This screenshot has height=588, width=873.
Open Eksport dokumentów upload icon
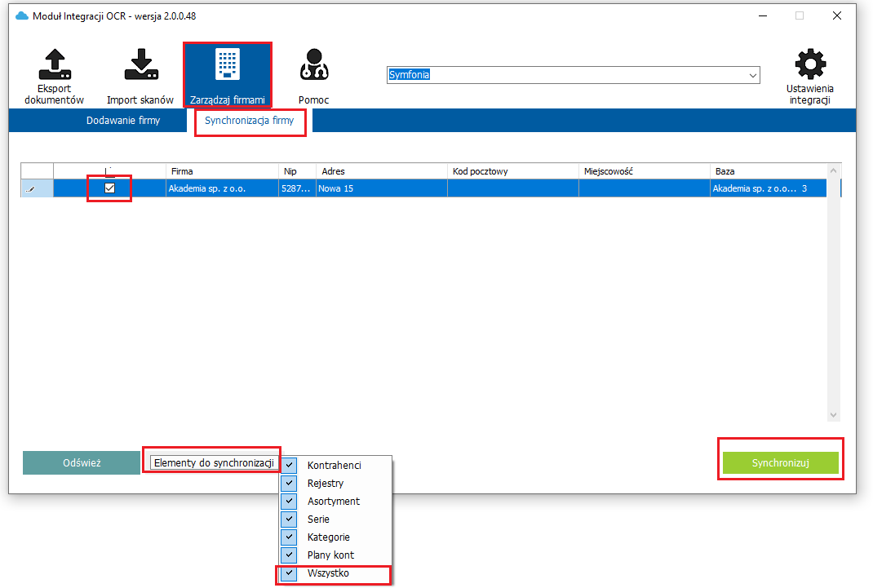pyautogui.click(x=55, y=64)
